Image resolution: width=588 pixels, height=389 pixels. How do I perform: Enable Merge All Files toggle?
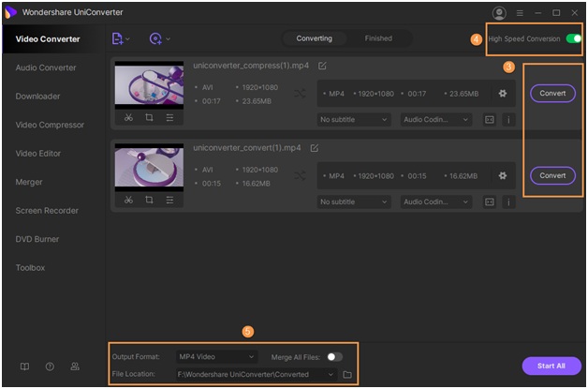[x=334, y=357]
